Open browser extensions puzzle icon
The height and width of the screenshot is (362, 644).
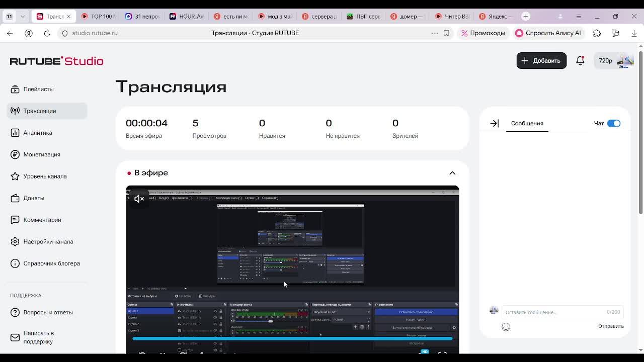(x=597, y=33)
